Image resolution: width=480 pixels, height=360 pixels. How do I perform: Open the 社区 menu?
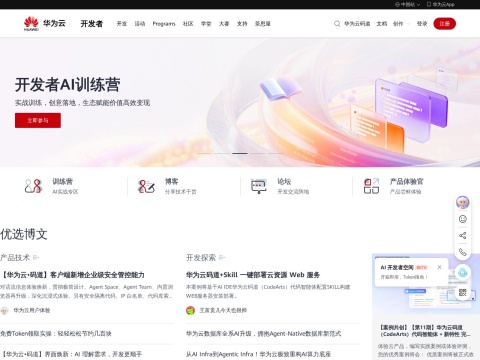point(188,24)
